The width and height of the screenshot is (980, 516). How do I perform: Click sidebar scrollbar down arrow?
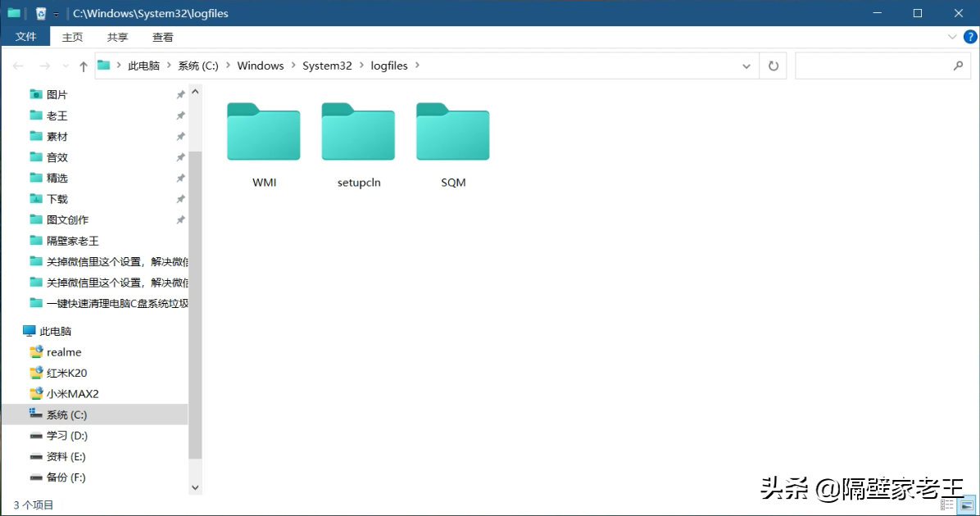195,487
